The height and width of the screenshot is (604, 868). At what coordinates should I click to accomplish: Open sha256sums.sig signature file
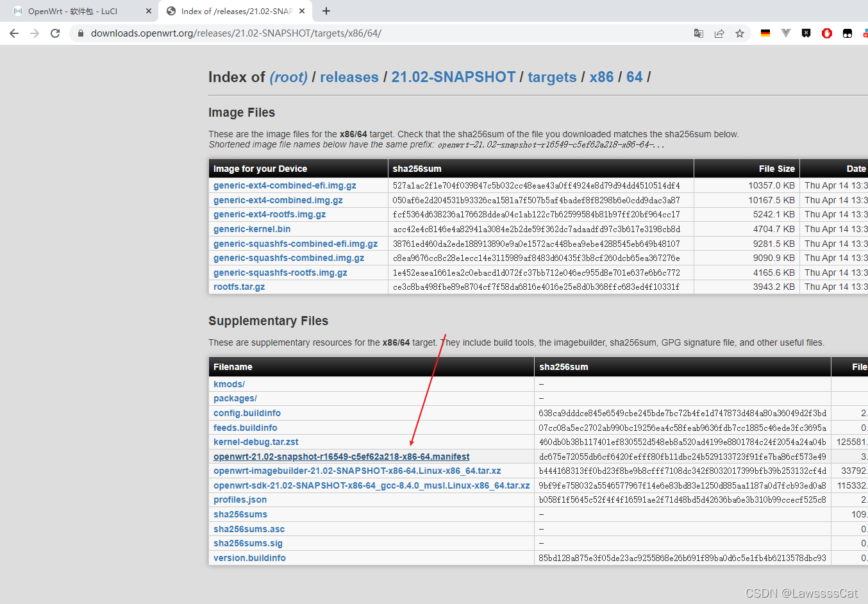[248, 543]
